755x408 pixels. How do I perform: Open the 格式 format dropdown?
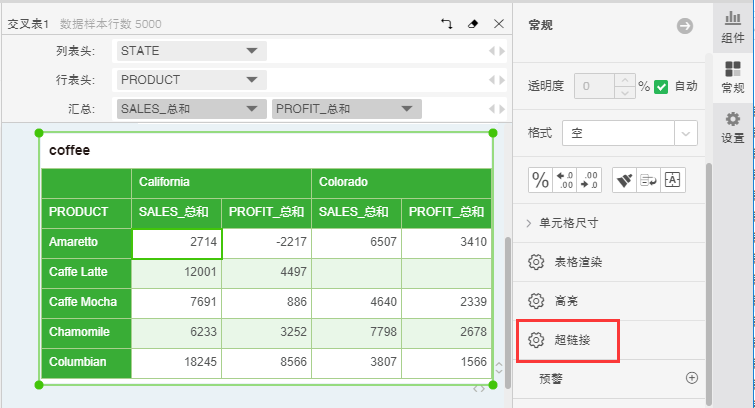685,132
